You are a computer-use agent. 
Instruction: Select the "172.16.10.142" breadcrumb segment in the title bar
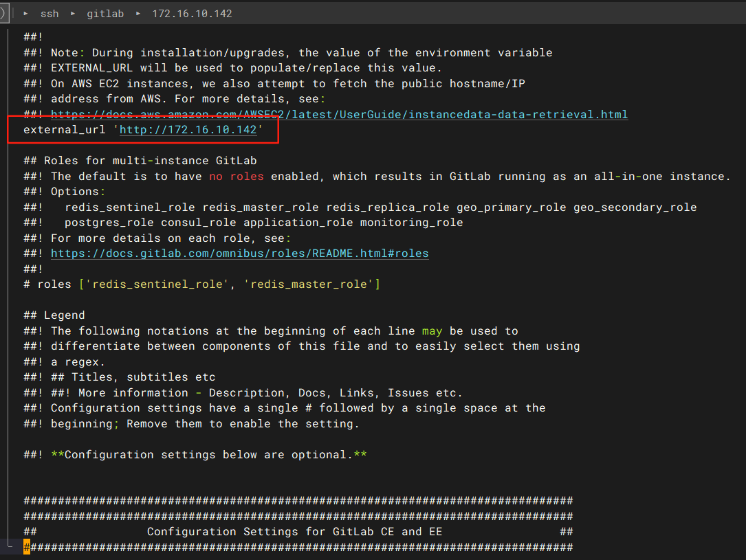pyautogui.click(x=193, y=14)
